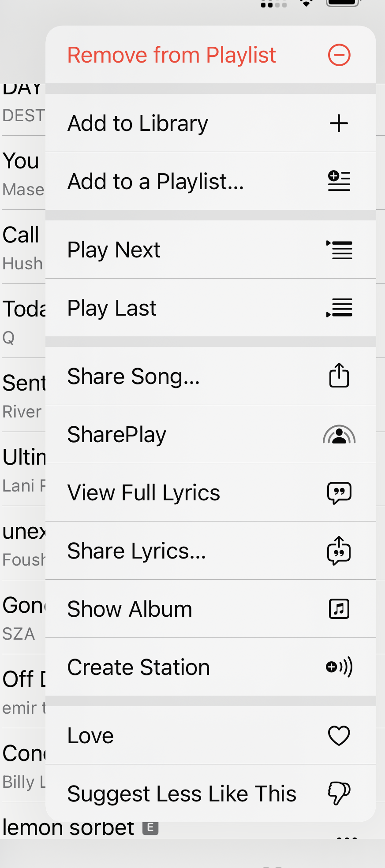This screenshot has height=868, width=385.
Task: Toggle the Suggest Less thumbs-down icon
Action: tap(339, 793)
